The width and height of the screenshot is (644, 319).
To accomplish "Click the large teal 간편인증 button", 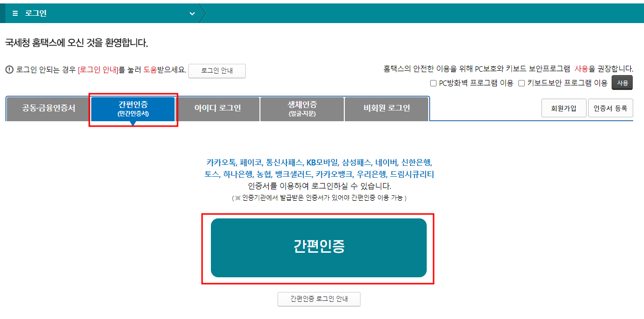I will pyautogui.click(x=319, y=248).
